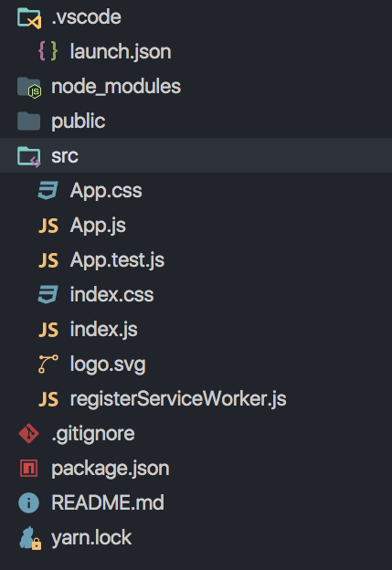This screenshot has width=392, height=570.
Task: Expand the node_modules folder label
Action: click(116, 87)
